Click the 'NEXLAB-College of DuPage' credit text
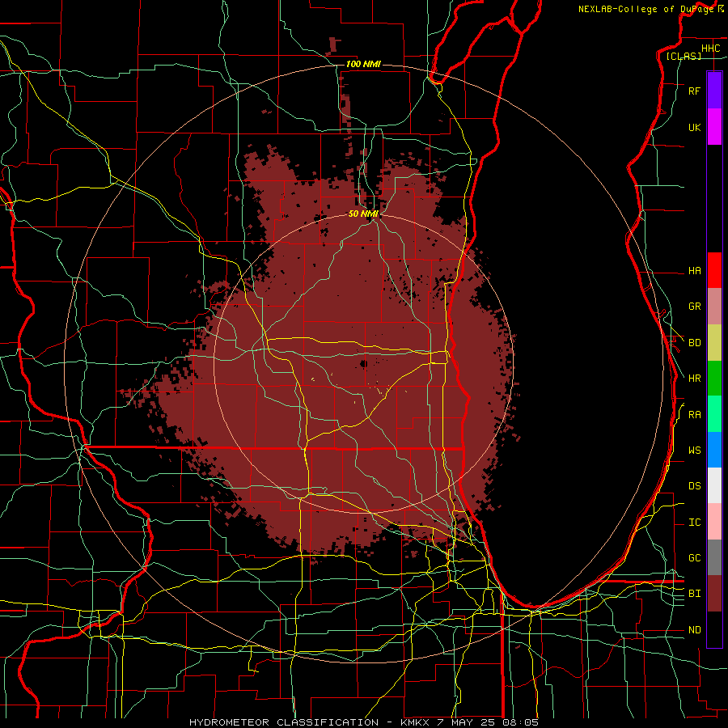 [x=645, y=9]
